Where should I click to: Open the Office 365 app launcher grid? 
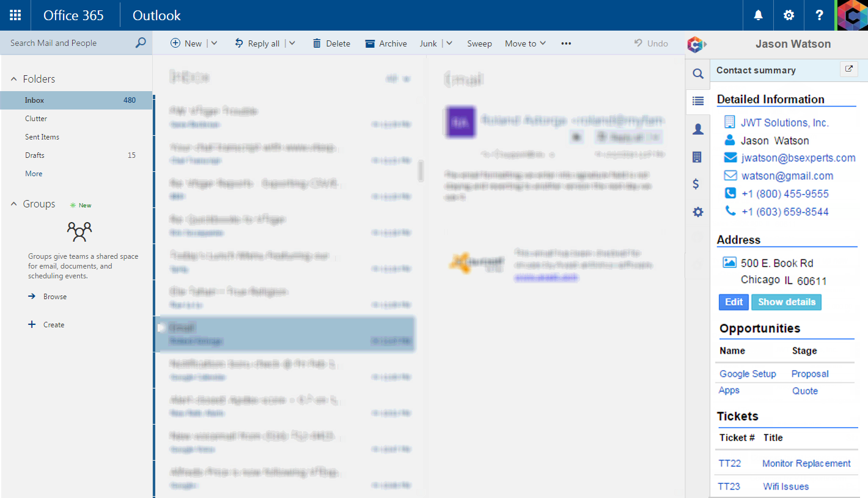(x=15, y=15)
